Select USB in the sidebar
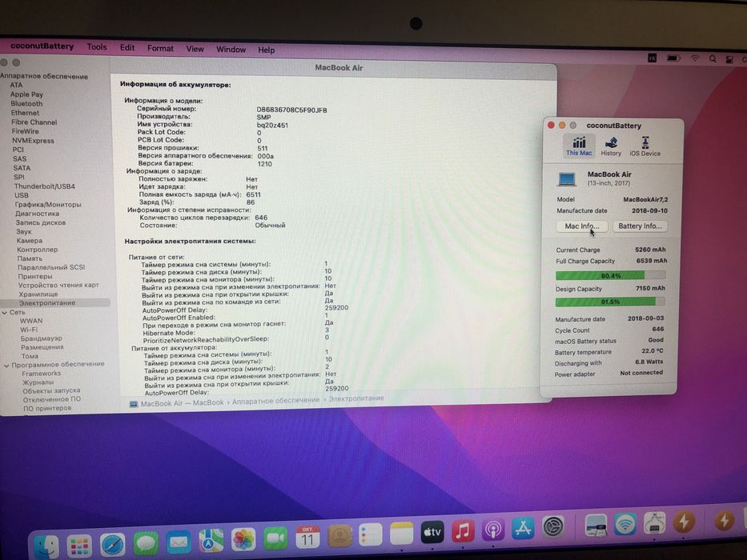 [x=22, y=195]
